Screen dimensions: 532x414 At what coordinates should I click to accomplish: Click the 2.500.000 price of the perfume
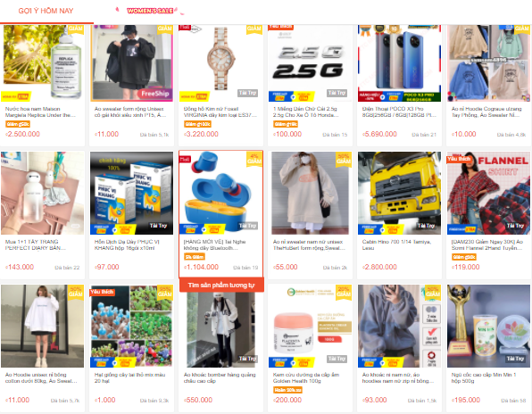click(22, 134)
